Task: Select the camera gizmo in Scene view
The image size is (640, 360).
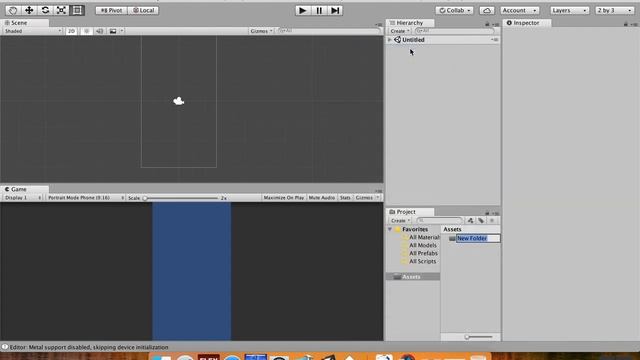Action: [178, 101]
